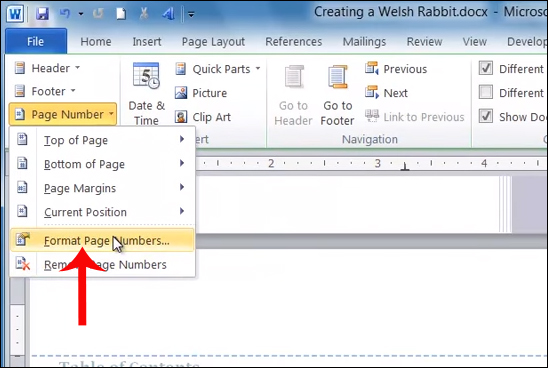The image size is (548, 368).
Task: Click the Cut scissors icon in Quick Access Toolbar
Action: [x=144, y=14]
